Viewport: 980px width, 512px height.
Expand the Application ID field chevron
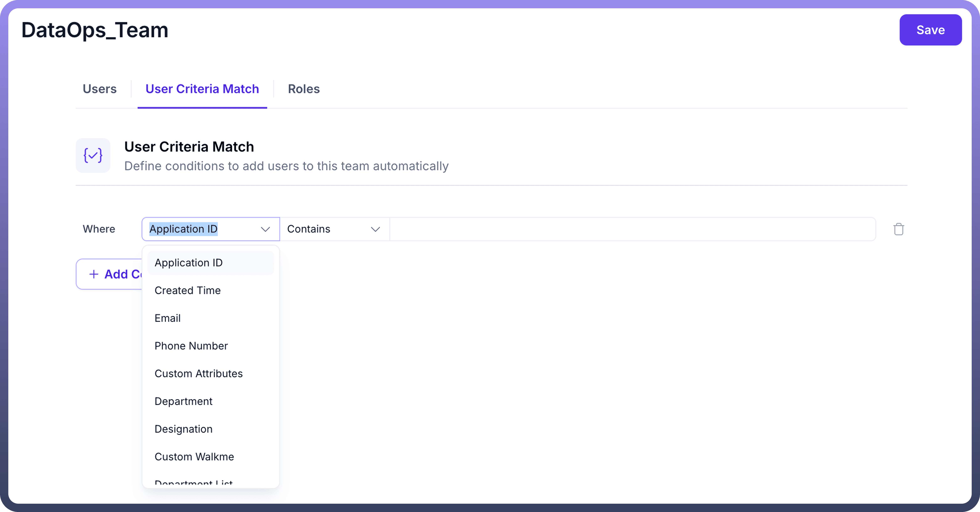pyautogui.click(x=265, y=229)
